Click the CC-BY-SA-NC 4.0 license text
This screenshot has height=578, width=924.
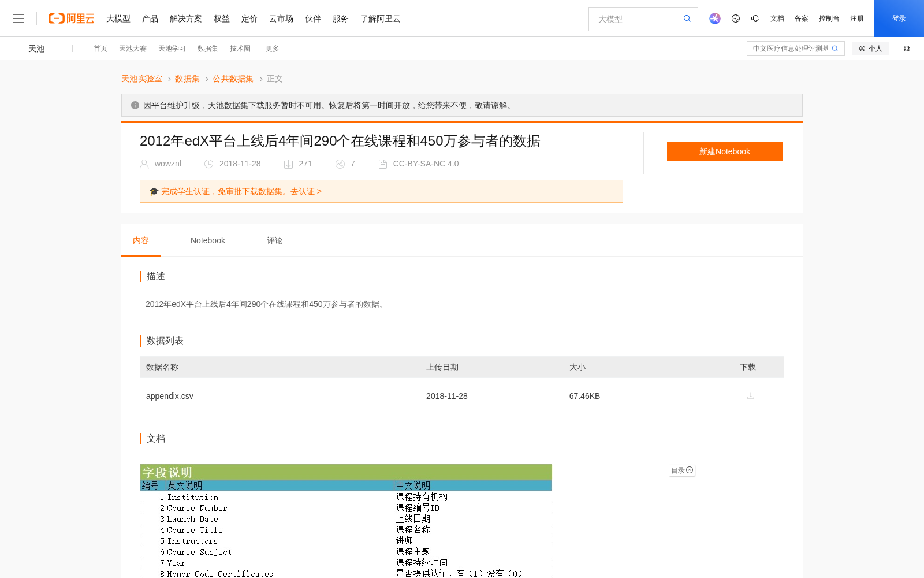point(426,164)
